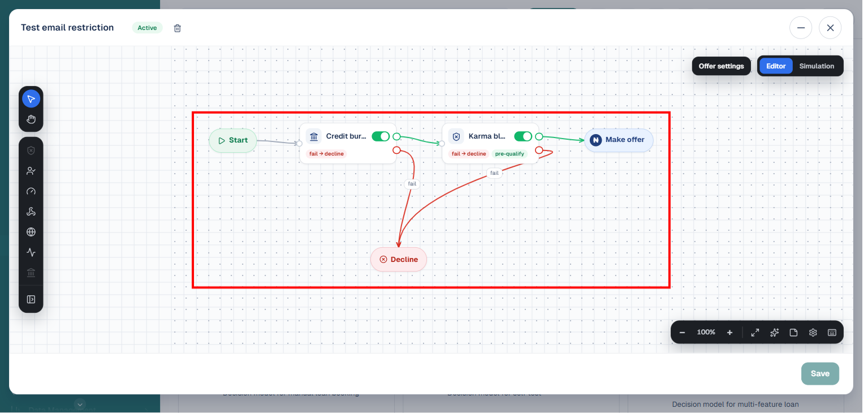Zoom out the canvas with the minus button
868x413 pixels.
682,333
